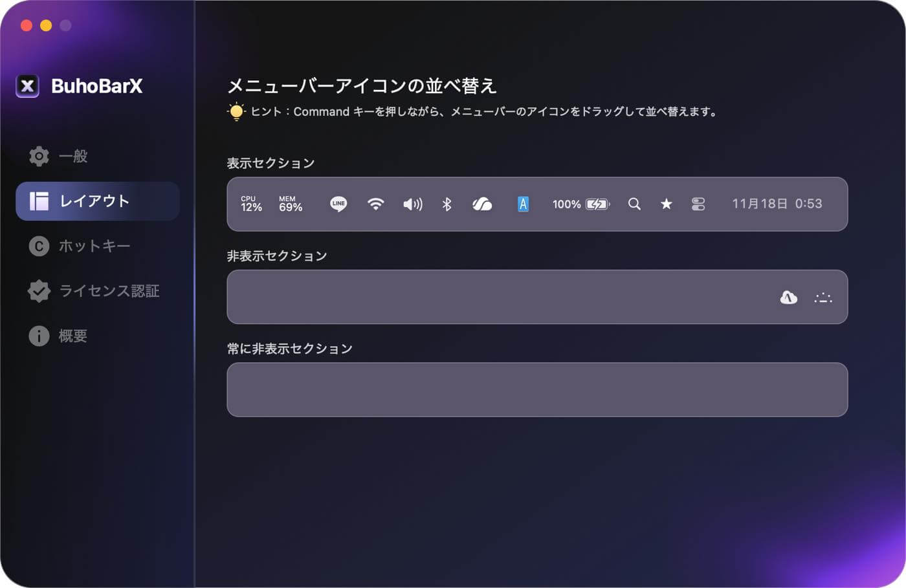View the 概要 about page
The width and height of the screenshot is (906, 588).
(x=72, y=336)
